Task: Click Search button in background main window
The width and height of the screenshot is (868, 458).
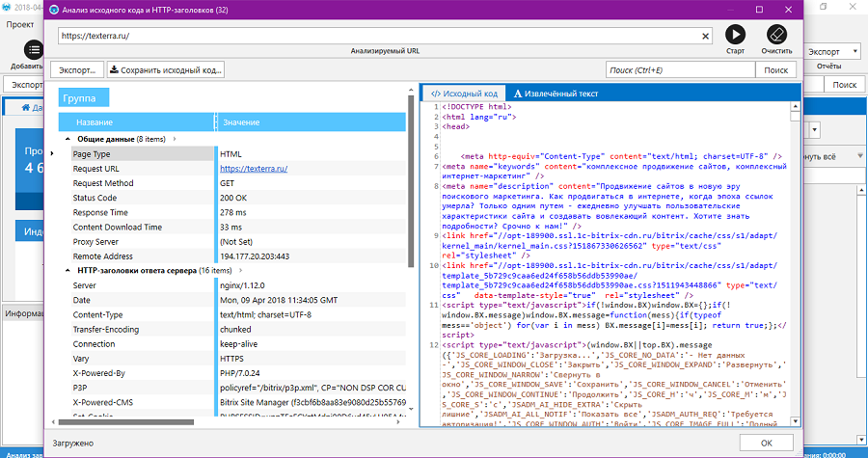Action: click(844, 85)
